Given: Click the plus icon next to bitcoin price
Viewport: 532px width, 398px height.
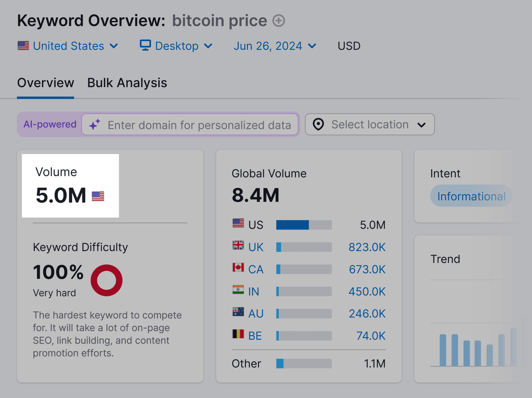Looking at the screenshot, I should (x=279, y=20).
